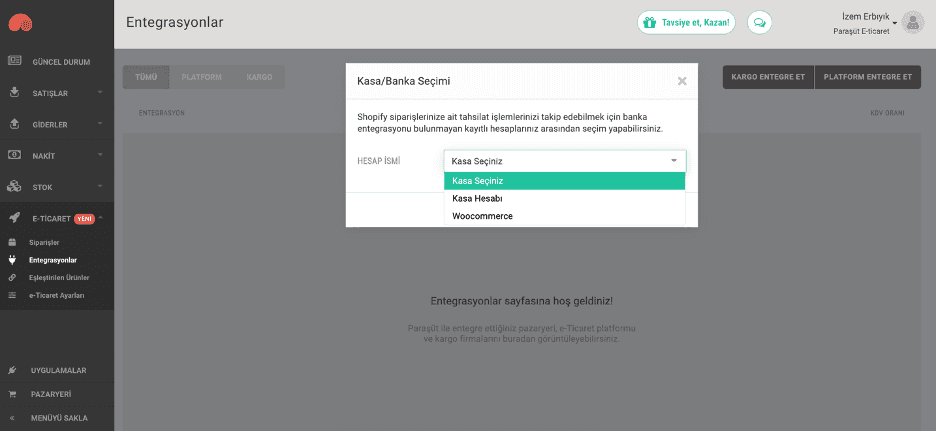Close the Kasa/Banka Seçimi dialog

pyautogui.click(x=682, y=81)
